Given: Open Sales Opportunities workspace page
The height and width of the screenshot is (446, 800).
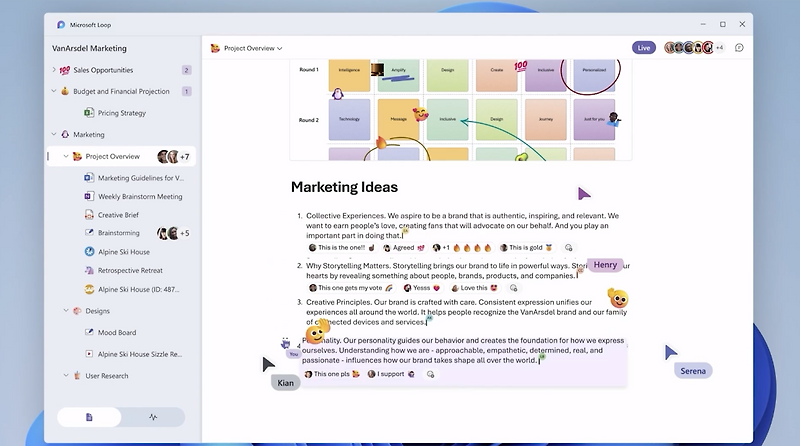Looking at the screenshot, I should [x=103, y=70].
